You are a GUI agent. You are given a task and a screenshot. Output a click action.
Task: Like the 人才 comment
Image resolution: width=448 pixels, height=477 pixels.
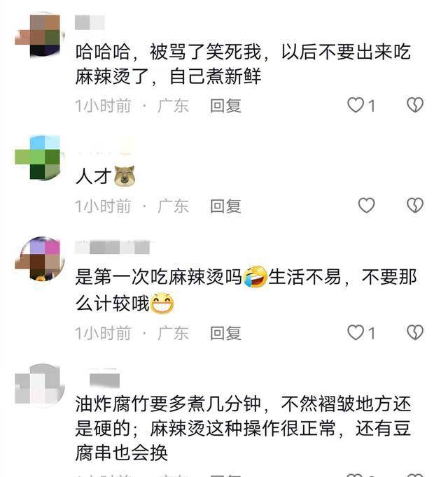(x=366, y=206)
